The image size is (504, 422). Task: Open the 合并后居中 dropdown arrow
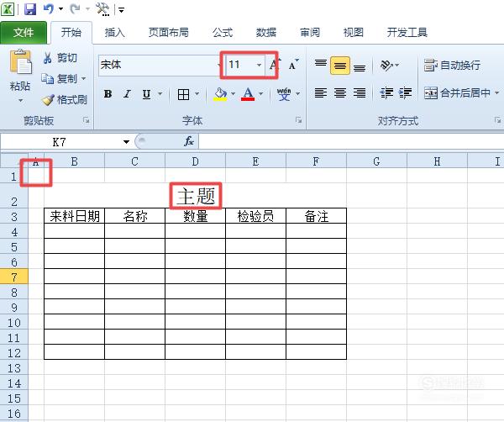pos(497,93)
